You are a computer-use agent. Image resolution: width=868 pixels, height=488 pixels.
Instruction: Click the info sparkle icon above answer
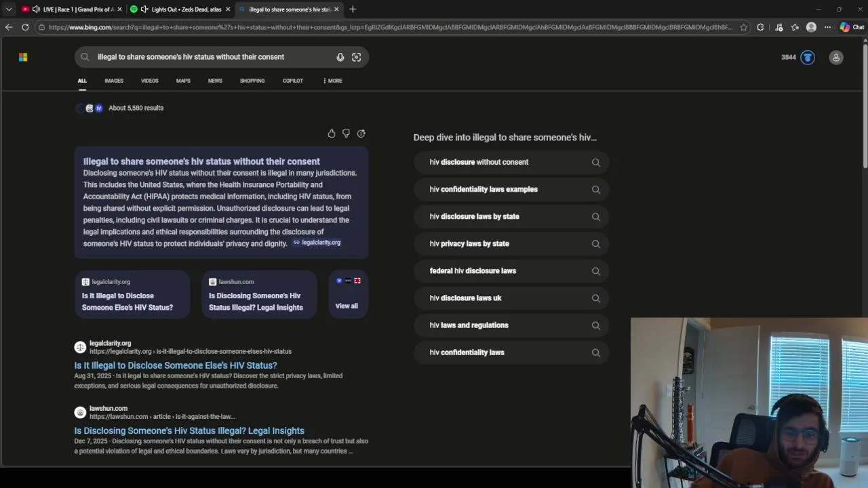coord(361,134)
